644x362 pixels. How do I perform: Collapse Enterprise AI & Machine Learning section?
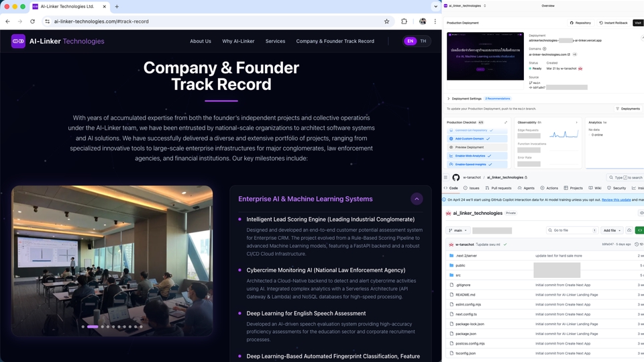[x=417, y=199]
